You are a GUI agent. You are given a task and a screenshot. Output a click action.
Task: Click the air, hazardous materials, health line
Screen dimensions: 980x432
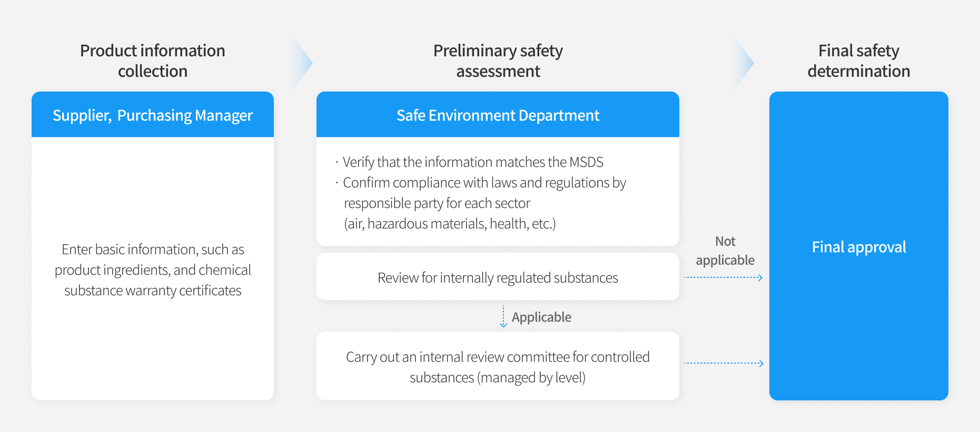(x=450, y=224)
